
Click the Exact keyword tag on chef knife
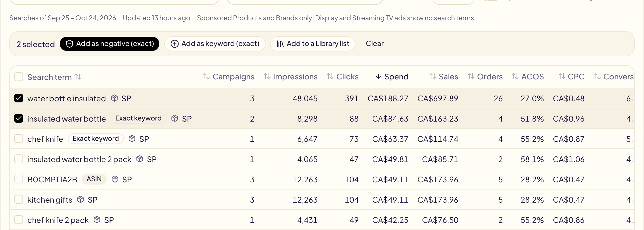(96, 139)
